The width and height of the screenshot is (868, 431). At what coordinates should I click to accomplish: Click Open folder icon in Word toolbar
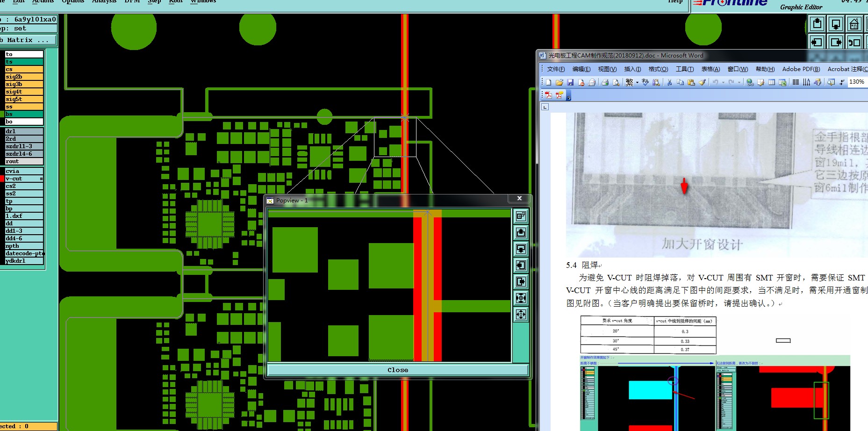[560, 82]
